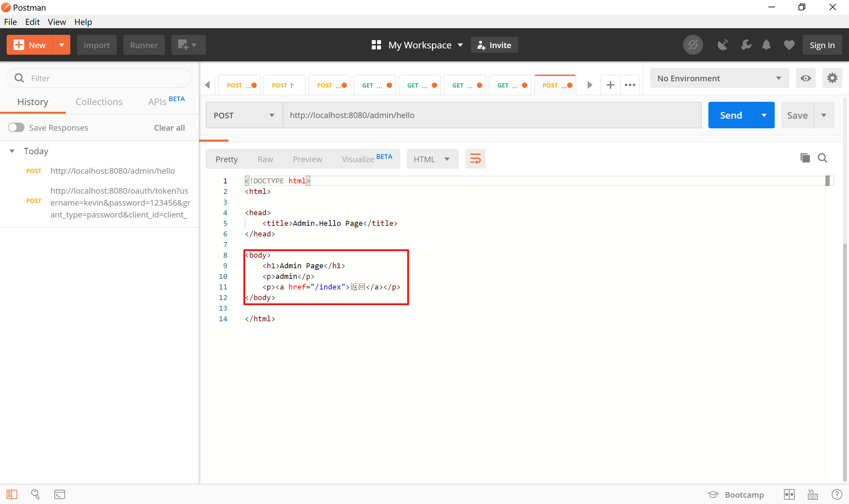Click the wrap lines icon in response toolbar
Viewport: 849px width, 504px height.
475,158
